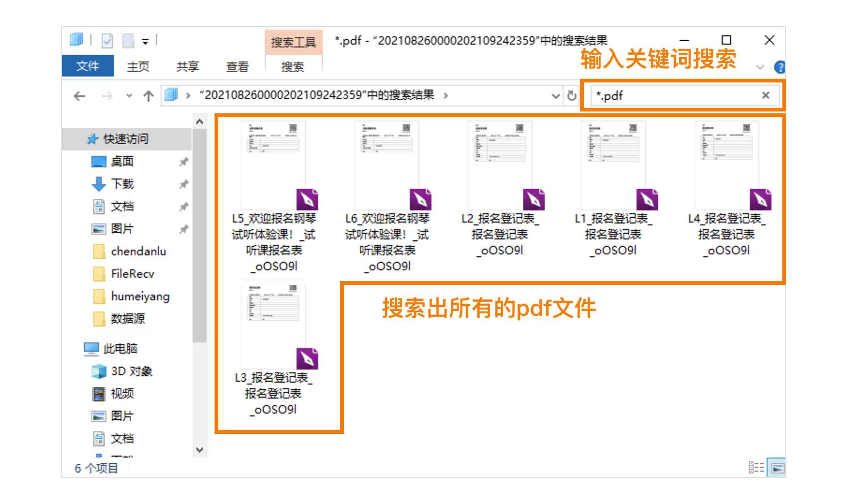Select the 桌面 (Desktop) sidebar icon
This screenshot has width=847, height=504.
pyautogui.click(x=98, y=161)
